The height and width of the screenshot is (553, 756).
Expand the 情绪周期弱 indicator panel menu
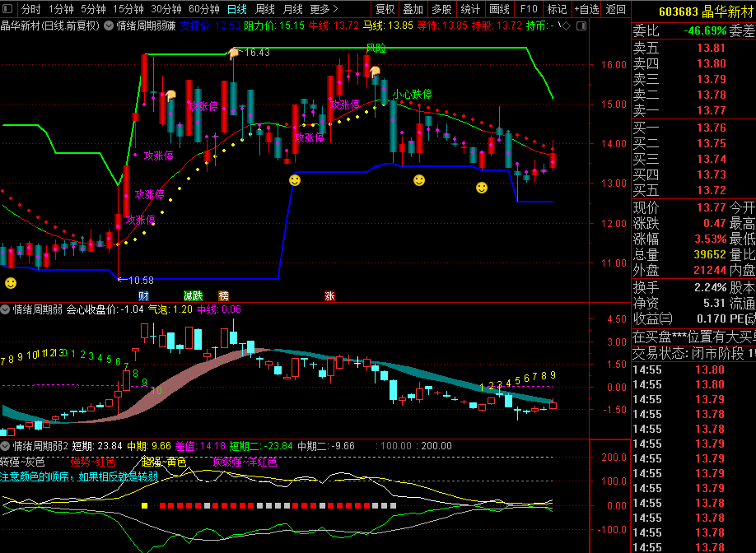pos(6,309)
